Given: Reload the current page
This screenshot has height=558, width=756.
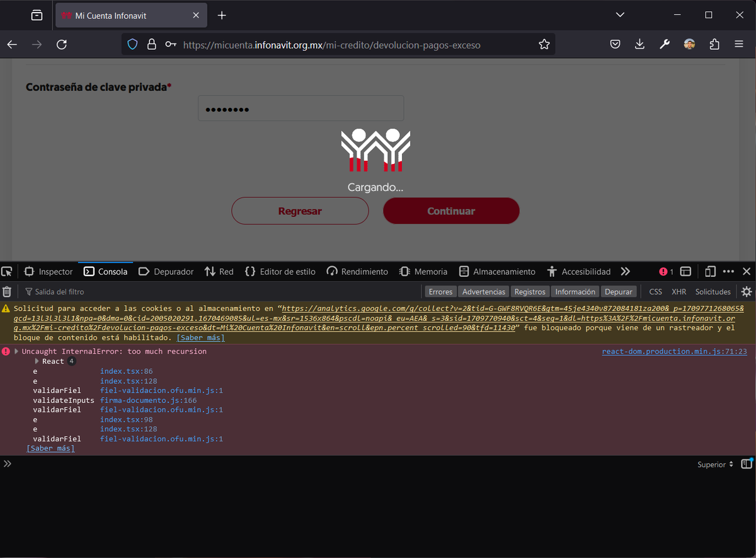Looking at the screenshot, I should coord(62,44).
